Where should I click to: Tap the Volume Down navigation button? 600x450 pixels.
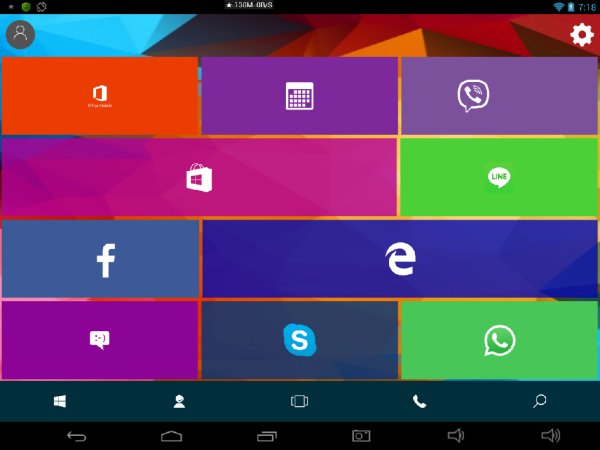456,435
